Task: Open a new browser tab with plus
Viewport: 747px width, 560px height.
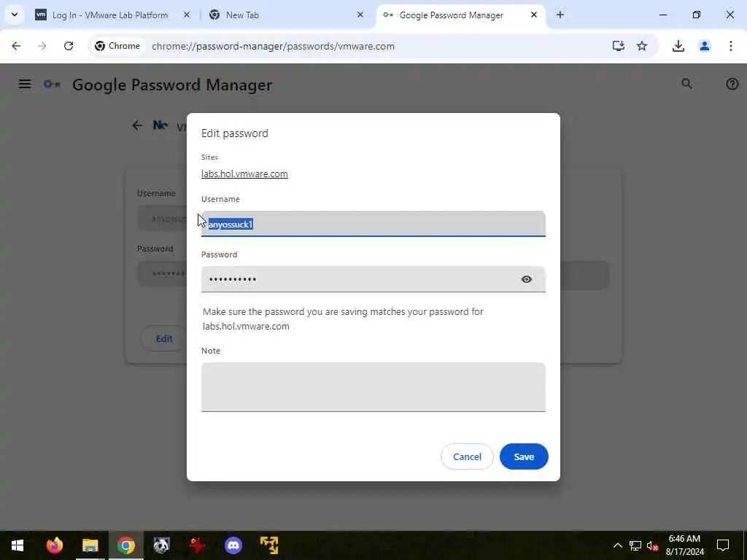Action: pos(560,15)
